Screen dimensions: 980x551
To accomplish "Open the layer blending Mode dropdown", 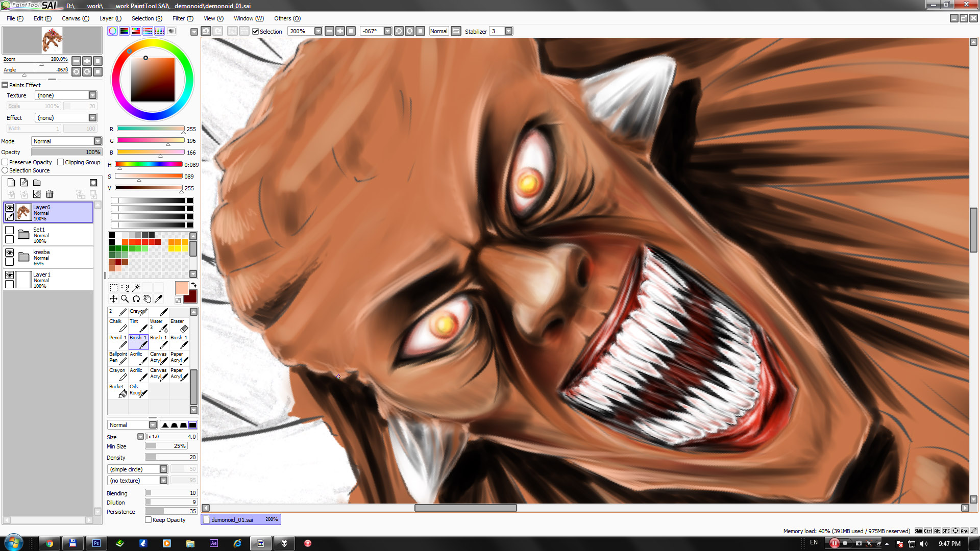I will coord(66,141).
